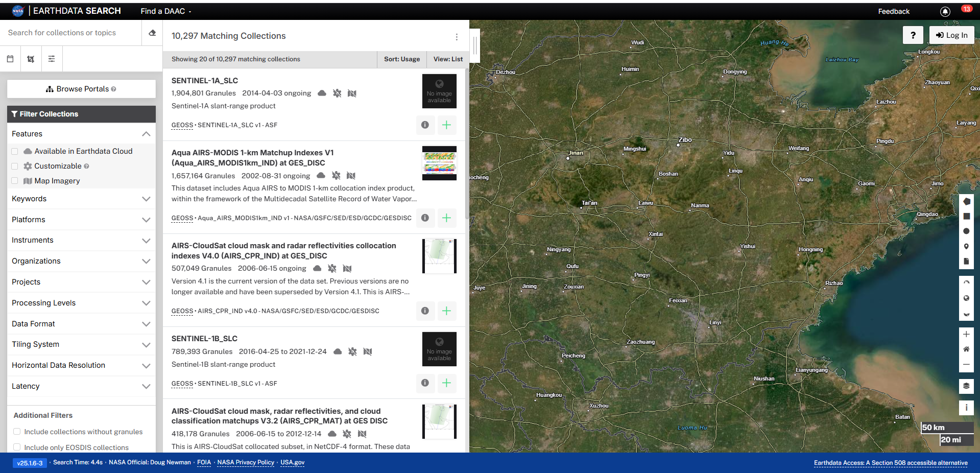980x473 pixels.
Task: Select the point marker spatial tool
Action: [x=966, y=246]
